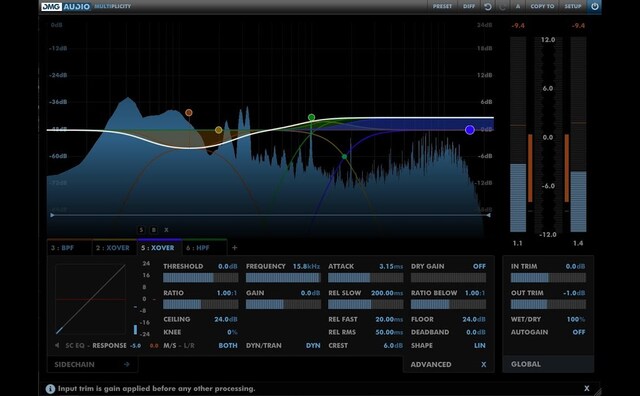Screen dimensions: 640x396
Task: Select the yellow band node
Action: click(x=218, y=130)
